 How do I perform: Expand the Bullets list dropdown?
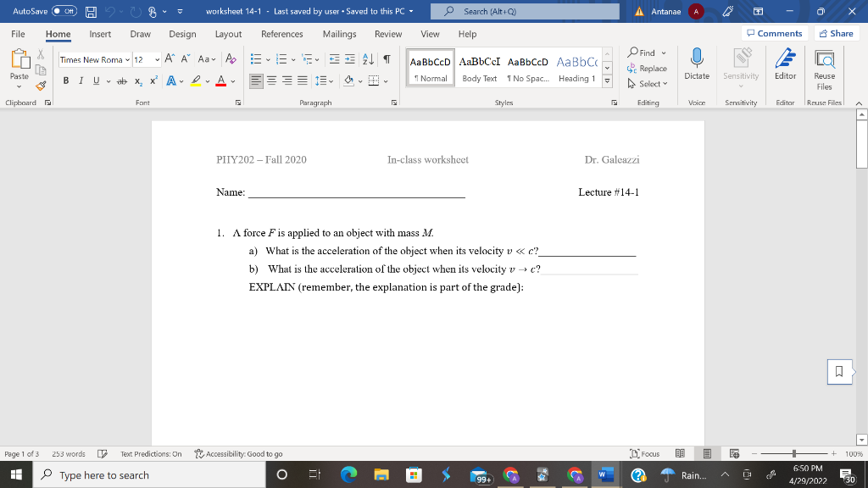268,60
